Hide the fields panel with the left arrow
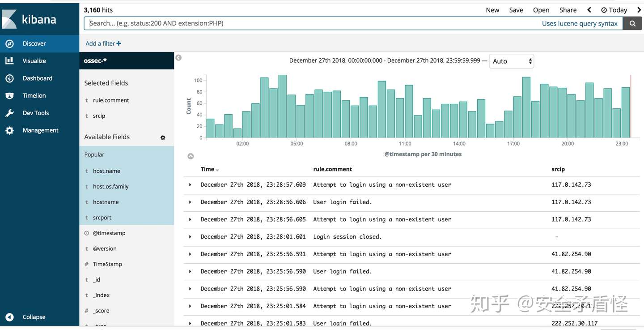This screenshot has height=330, width=644. [x=178, y=58]
